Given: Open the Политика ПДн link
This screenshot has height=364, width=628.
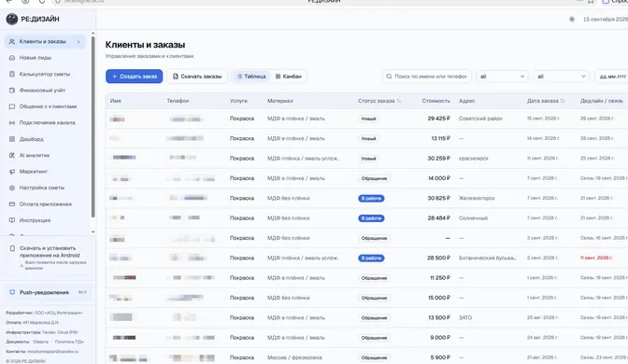Looking at the screenshot, I should [69, 342].
